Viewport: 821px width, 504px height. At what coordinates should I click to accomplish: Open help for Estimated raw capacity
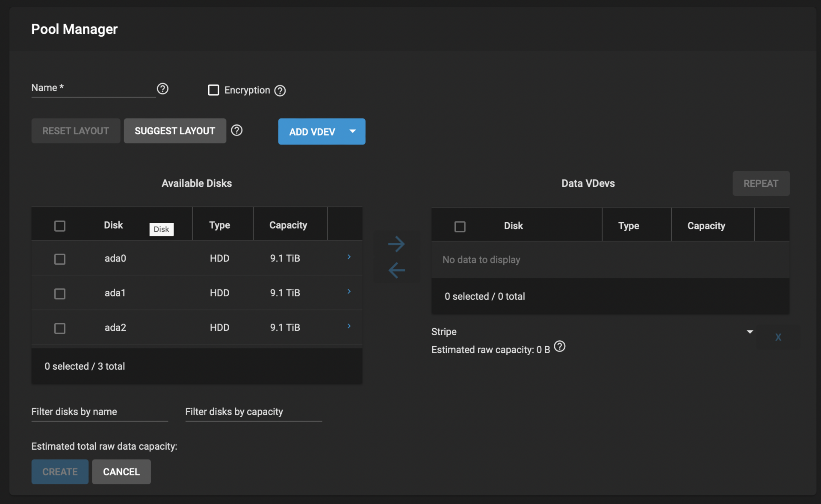pos(560,346)
